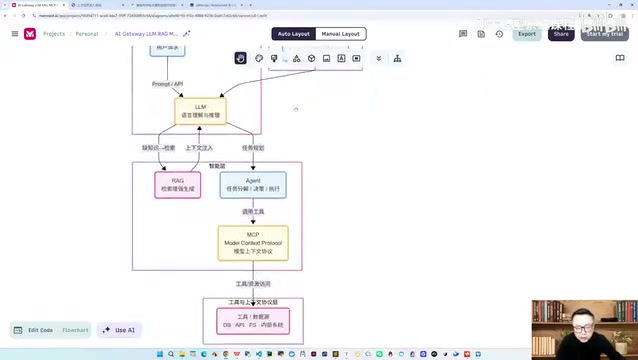Switch to the second browser tab

pyautogui.click(x=97, y=5)
